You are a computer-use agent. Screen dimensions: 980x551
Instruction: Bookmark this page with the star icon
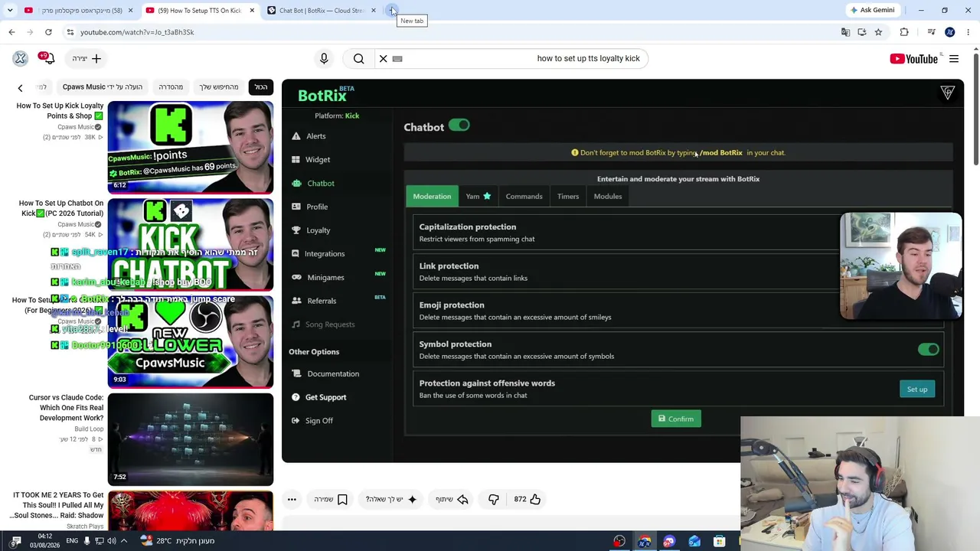click(x=878, y=32)
